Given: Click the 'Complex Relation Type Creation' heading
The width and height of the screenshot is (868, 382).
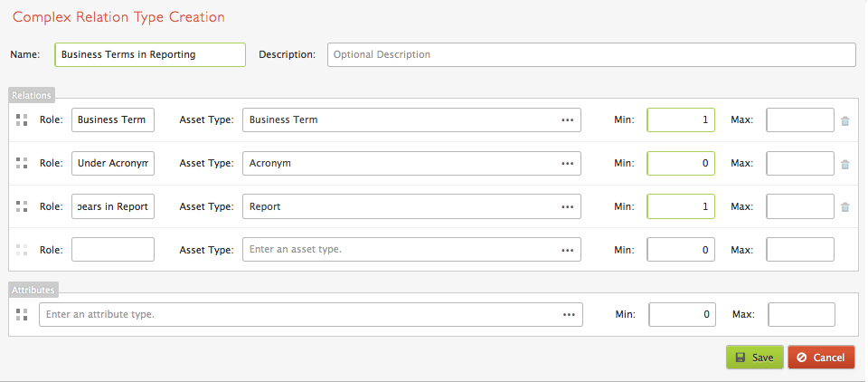Looking at the screenshot, I should click(118, 17).
